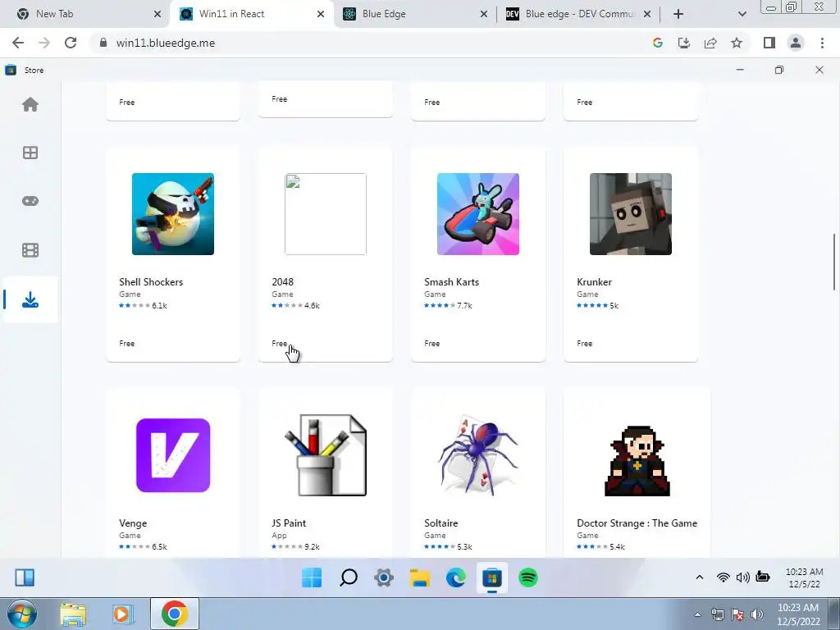Image resolution: width=840 pixels, height=630 pixels.
Task: Open Doctor Strange pixel character icon
Action: click(637, 461)
